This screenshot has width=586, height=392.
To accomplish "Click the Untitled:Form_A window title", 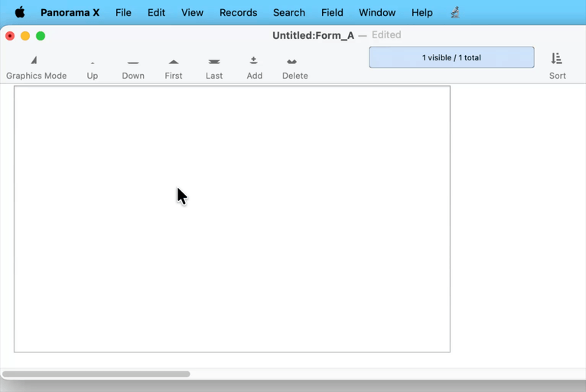I will coord(313,35).
